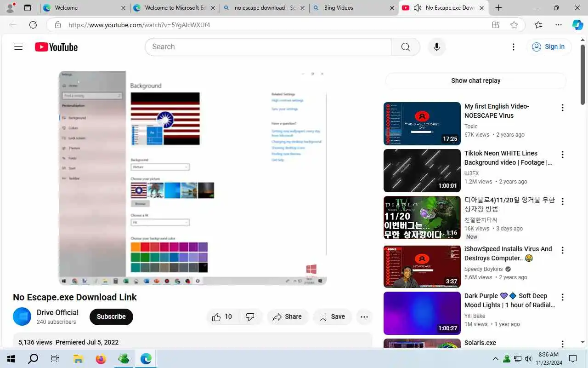
Task: Open Solaris.exe video title
Action: click(x=480, y=343)
